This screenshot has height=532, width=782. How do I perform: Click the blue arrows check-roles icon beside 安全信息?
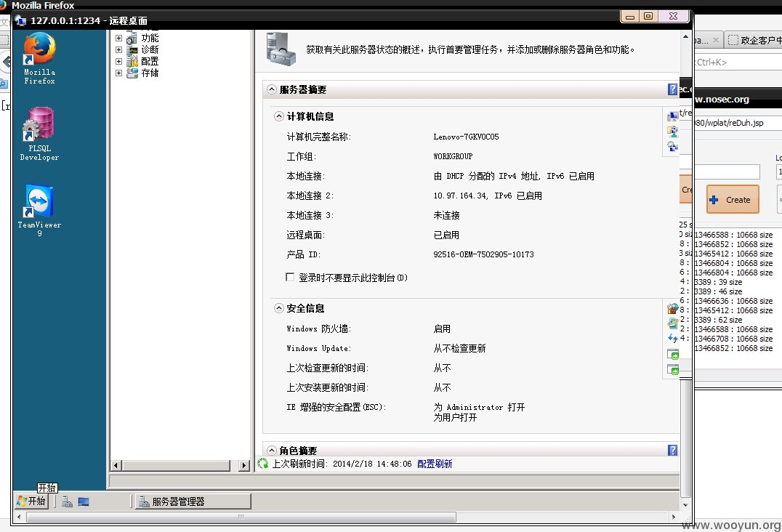[x=672, y=339]
